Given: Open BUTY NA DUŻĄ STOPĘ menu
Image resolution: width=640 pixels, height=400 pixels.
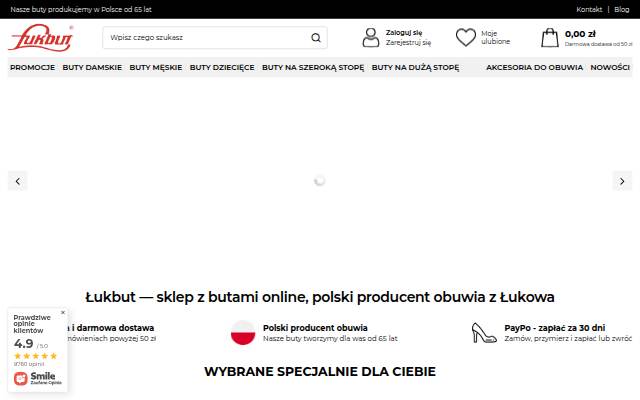Looking at the screenshot, I should pyautogui.click(x=416, y=67).
